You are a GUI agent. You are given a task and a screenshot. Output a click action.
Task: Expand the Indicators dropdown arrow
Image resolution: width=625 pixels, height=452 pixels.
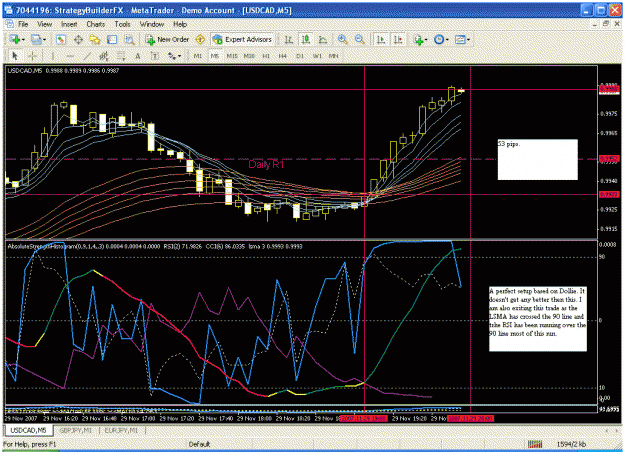click(x=426, y=39)
